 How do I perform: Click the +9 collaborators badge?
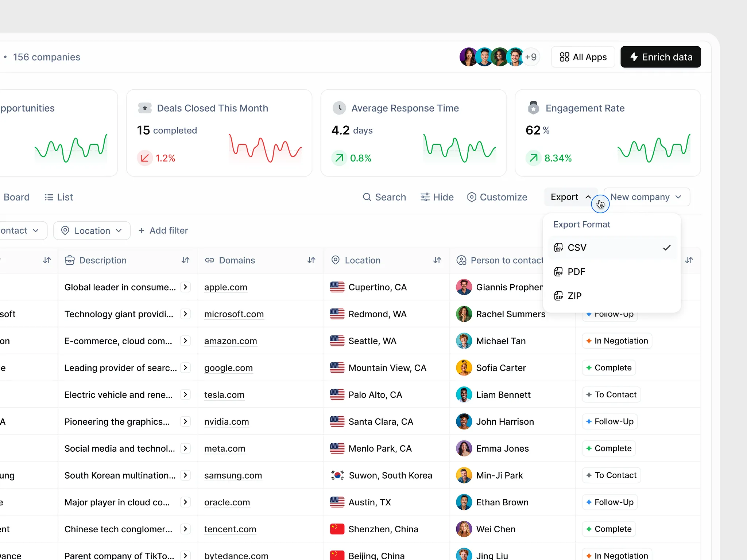coord(531,57)
